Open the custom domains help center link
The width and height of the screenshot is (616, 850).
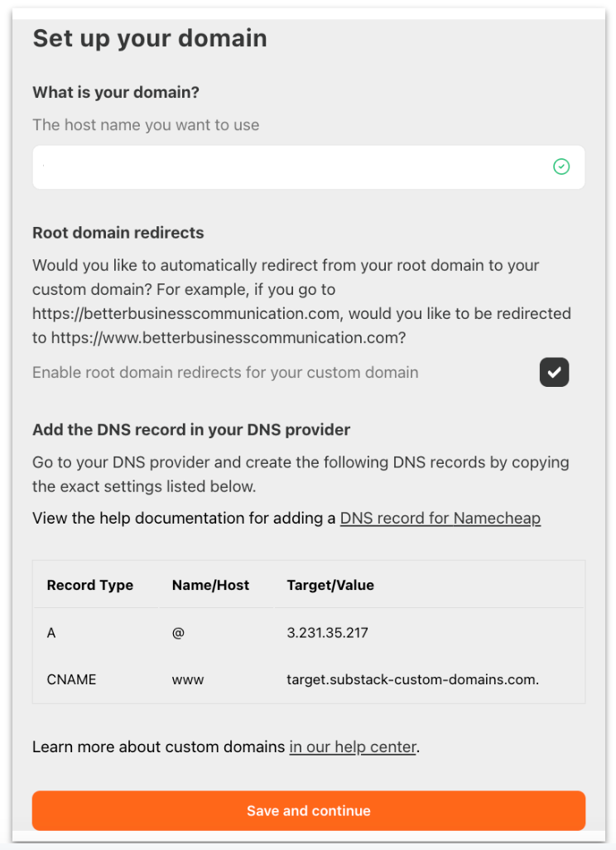coord(353,746)
